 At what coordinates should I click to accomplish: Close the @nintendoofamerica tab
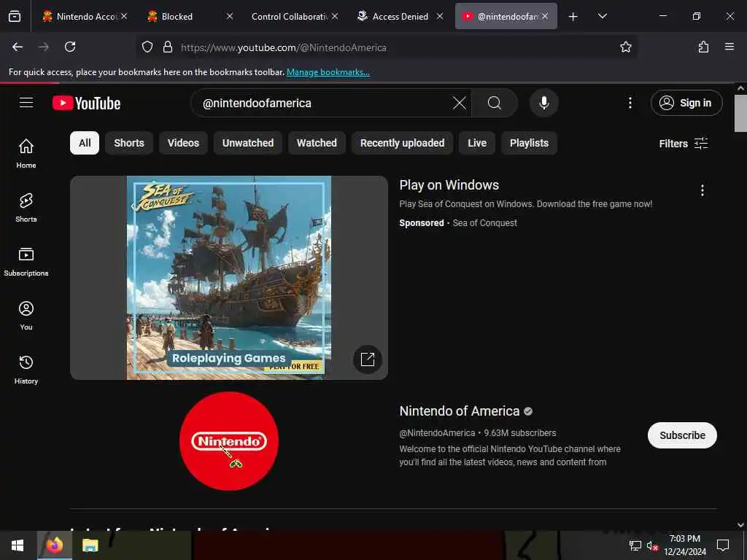click(x=544, y=16)
